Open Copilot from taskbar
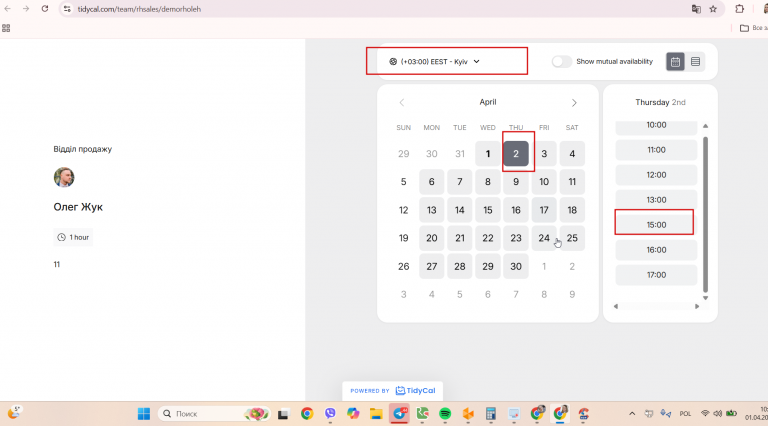This screenshot has width=768, height=426. click(x=353, y=414)
